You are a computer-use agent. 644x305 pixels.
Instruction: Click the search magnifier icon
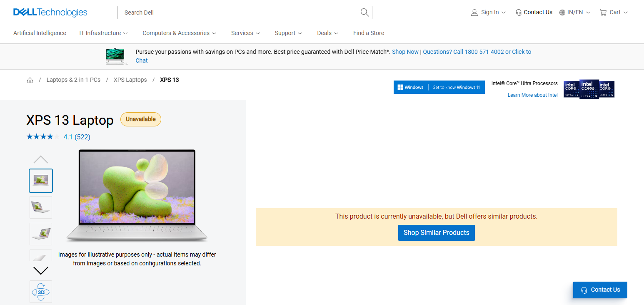[x=364, y=13]
